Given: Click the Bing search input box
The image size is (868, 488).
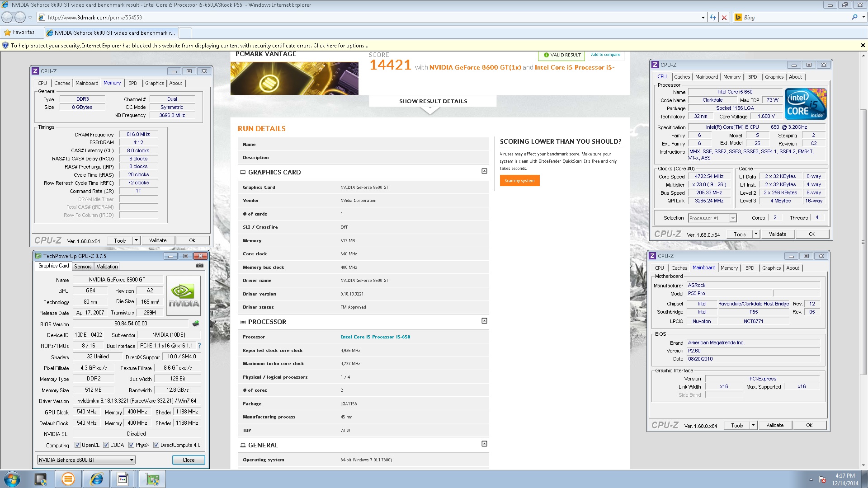Looking at the screenshot, I should pos(796,17).
